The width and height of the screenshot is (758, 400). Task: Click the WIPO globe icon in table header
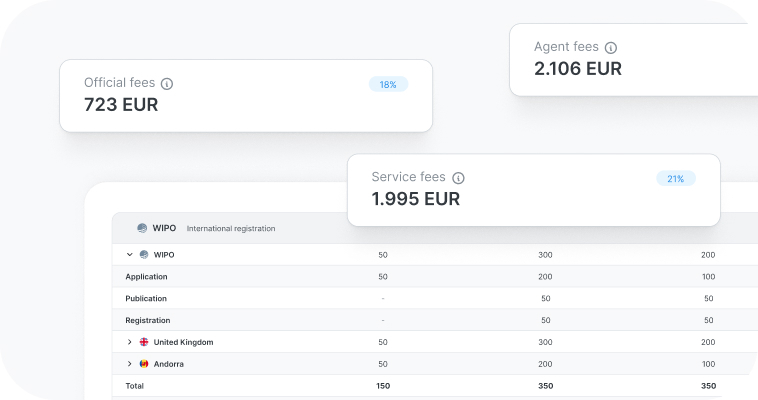pyautogui.click(x=142, y=228)
